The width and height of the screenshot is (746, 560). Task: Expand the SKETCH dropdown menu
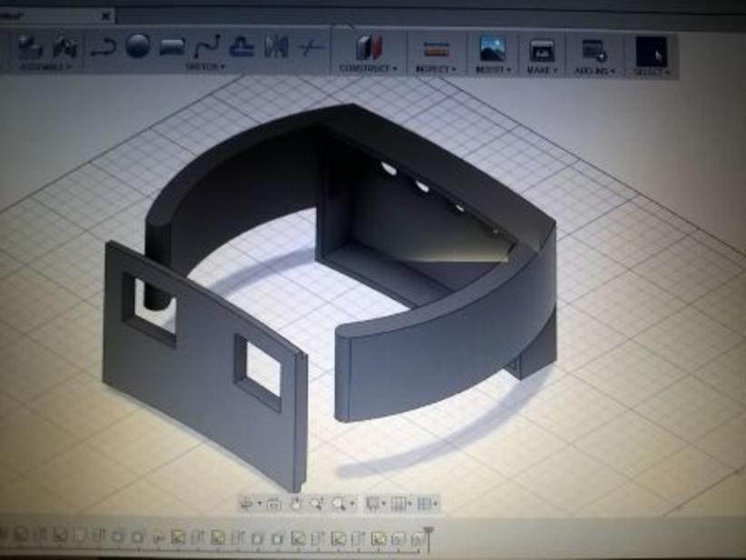pos(206,67)
